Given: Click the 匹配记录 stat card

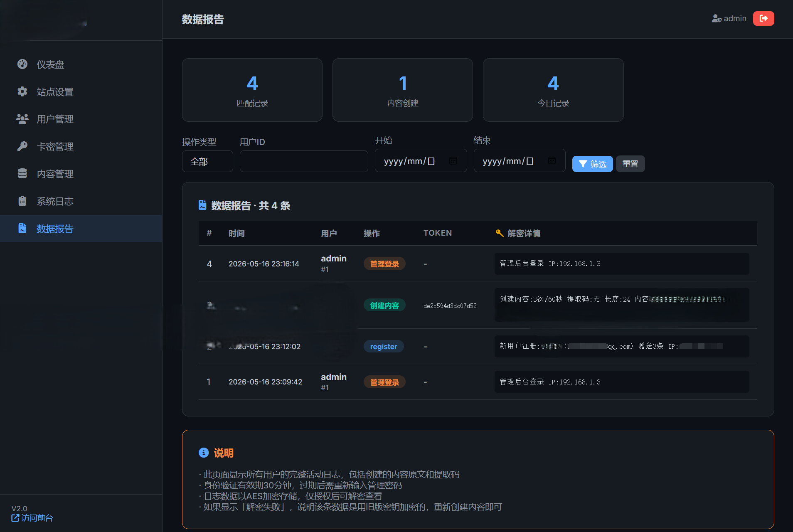Looking at the screenshot, I should pyautogui.click(x=252, y=90).
